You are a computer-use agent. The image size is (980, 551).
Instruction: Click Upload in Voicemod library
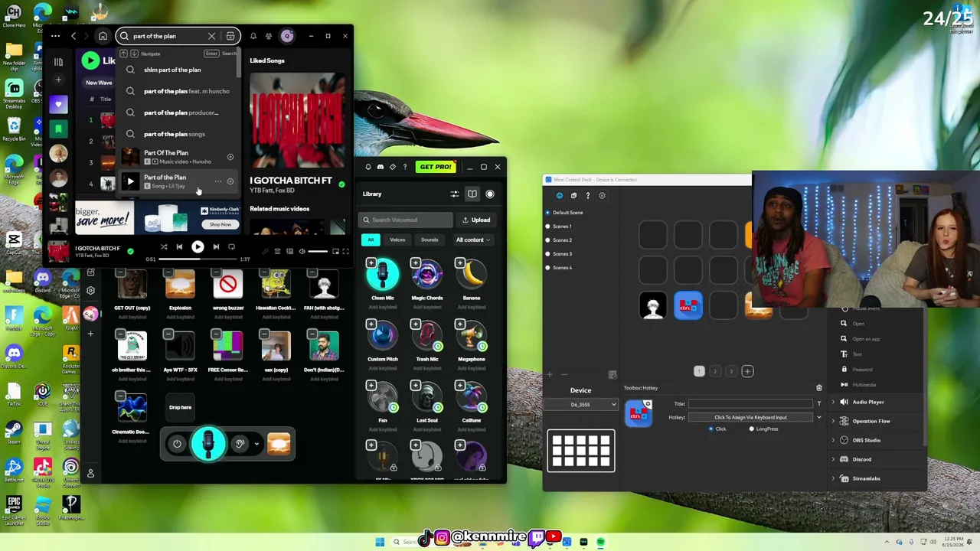pos(475,220)
